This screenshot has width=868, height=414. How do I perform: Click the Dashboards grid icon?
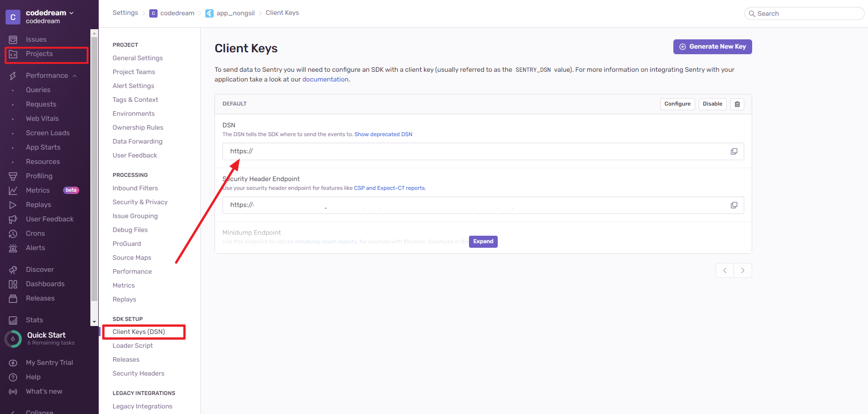[x=13, y=284]
